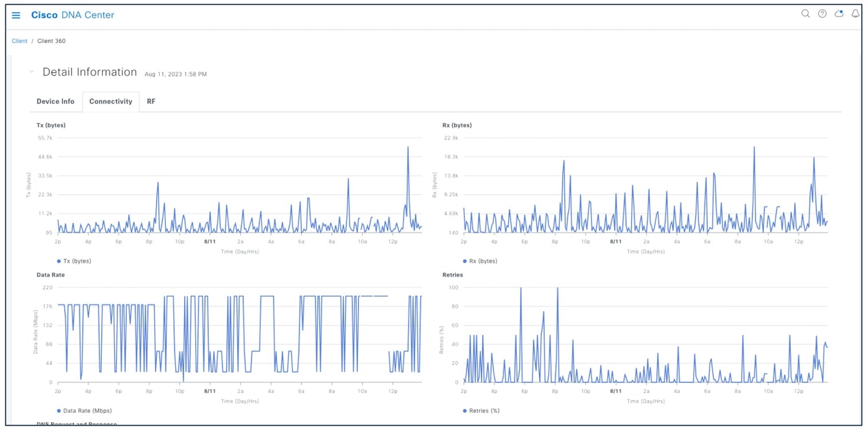Viewport: 868px width, 431px height.
Task: Click the search magnifier icon
Action: pos(805,14)
